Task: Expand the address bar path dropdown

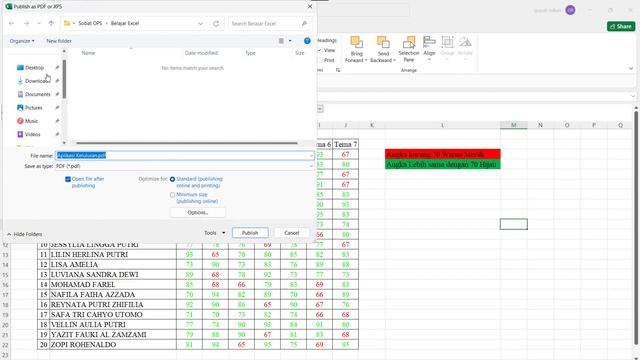Action: tap(200, 24)
